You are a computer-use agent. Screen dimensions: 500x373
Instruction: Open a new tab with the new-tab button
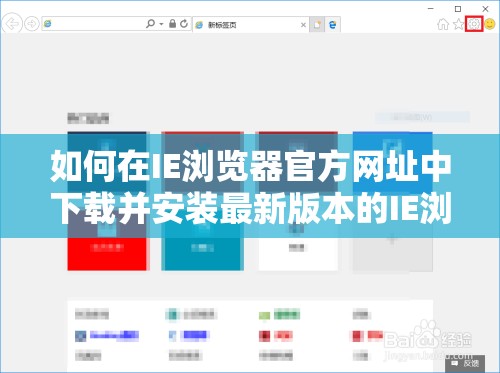point(317,25)
